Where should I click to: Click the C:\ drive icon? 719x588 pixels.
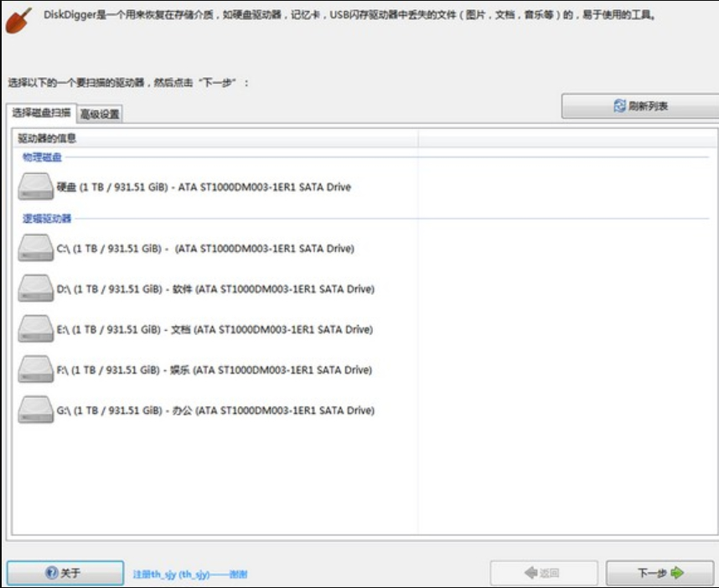[36, 248]
